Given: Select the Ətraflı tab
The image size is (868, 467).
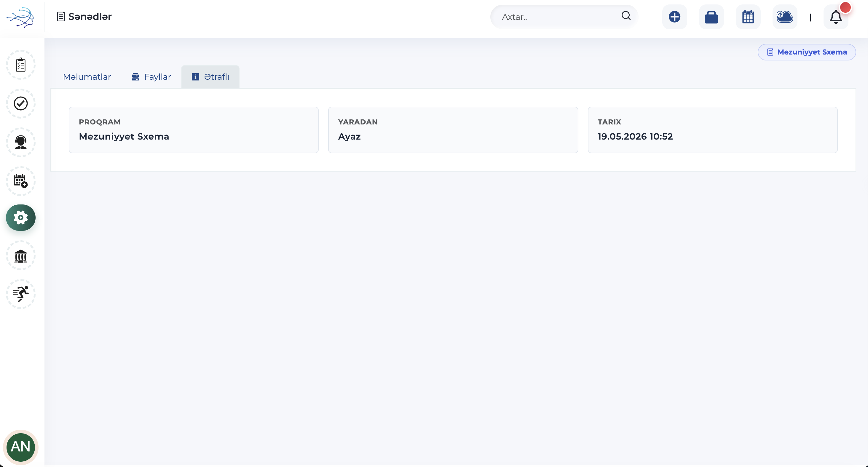Looking at the screenshot, I should [210, 77].
